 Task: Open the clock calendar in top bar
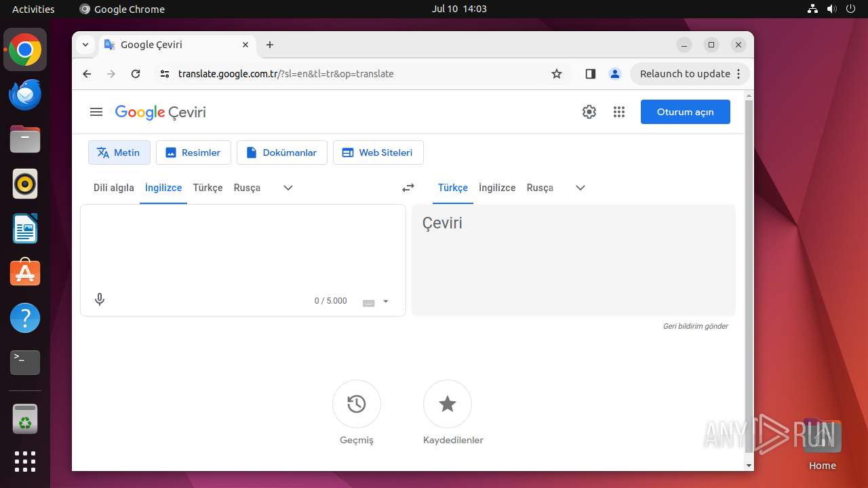(459, 9)
